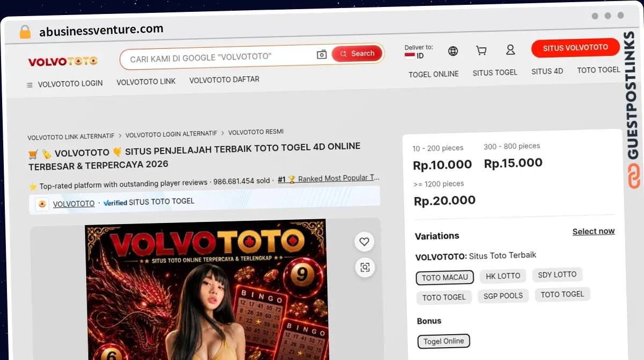Image resolution: width=644 pixels, height=360 pixels.
Task: Select the TOTO TOGEL variation left of SGP POOLS
Action: click(444, 298)
